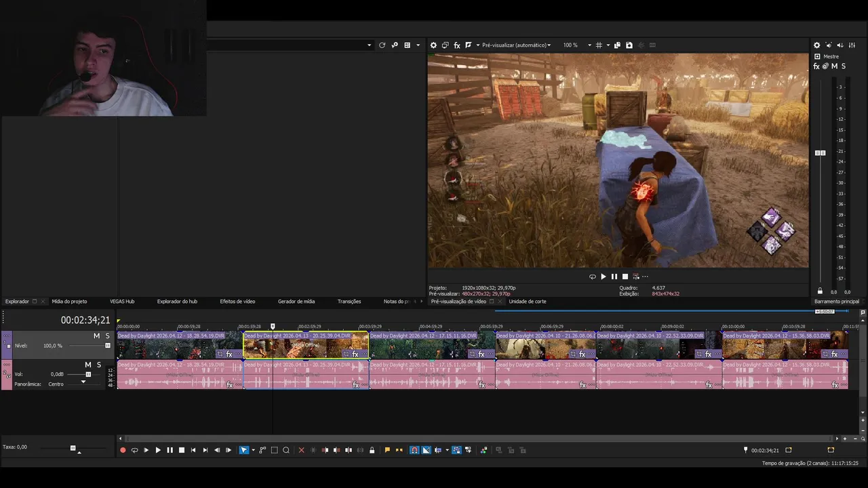Save preview snapshot to file

[x=629, y=45]
